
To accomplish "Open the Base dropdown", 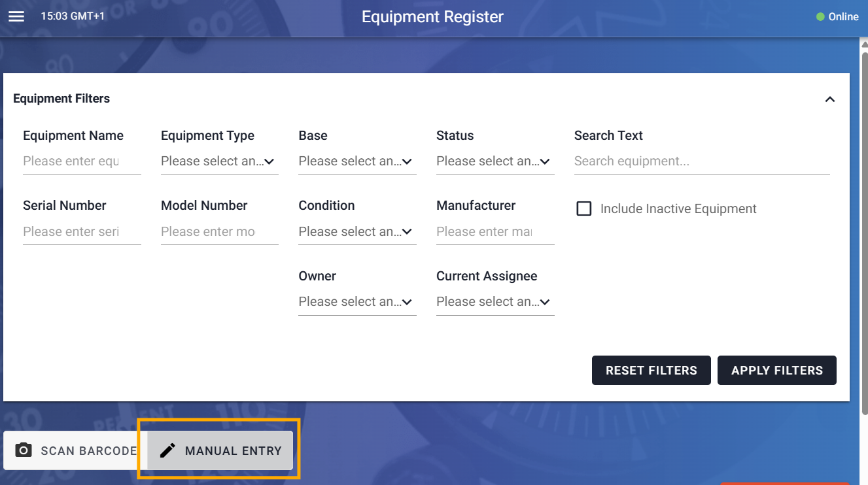I will click(357, 161).
